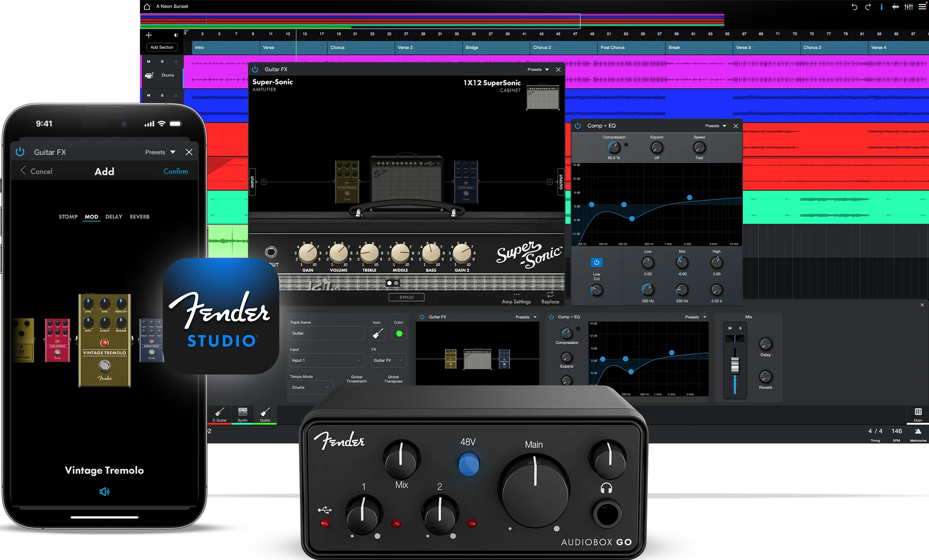Screen dimensions: 929x560
Task: Toggle Guitar FX power in bottom panel
Action: [x=422, y=317]
